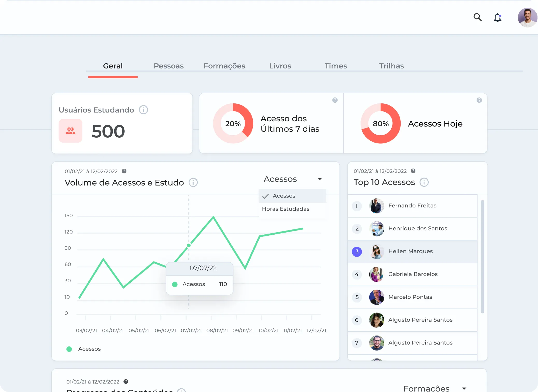Expand the Acessos dropdown arrow
The height and width of the screenshot is (392, 538).
[320, 179]
